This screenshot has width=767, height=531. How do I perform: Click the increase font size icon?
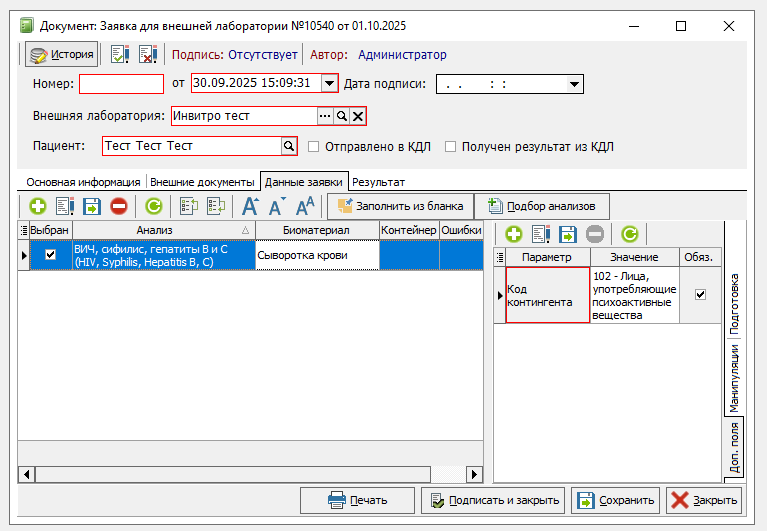pyautogui.click(x=251, y=207)
